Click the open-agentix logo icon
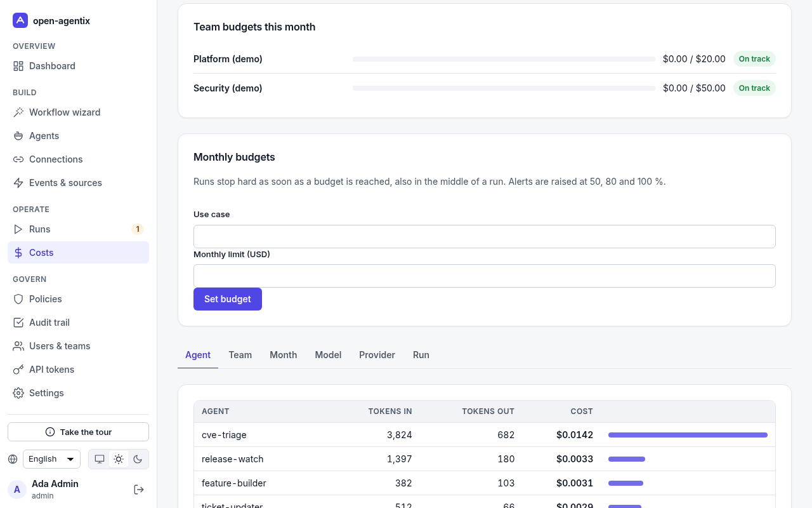Viewport: 812px width, 508px height. tap(20, 20)
